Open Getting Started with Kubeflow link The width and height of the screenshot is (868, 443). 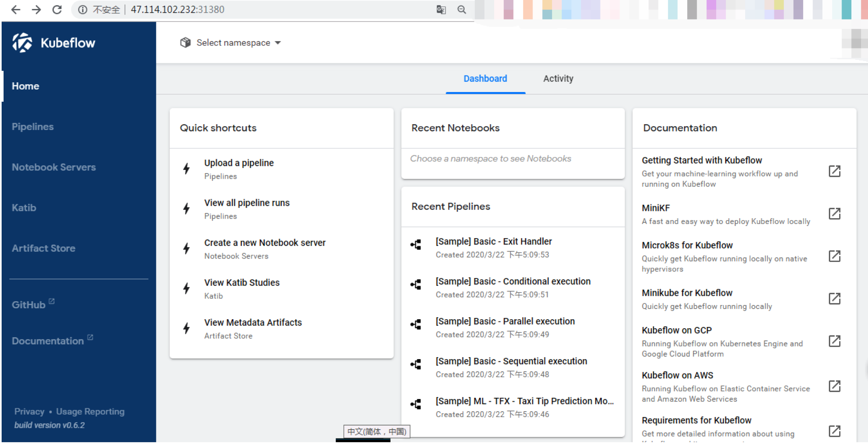703,160
